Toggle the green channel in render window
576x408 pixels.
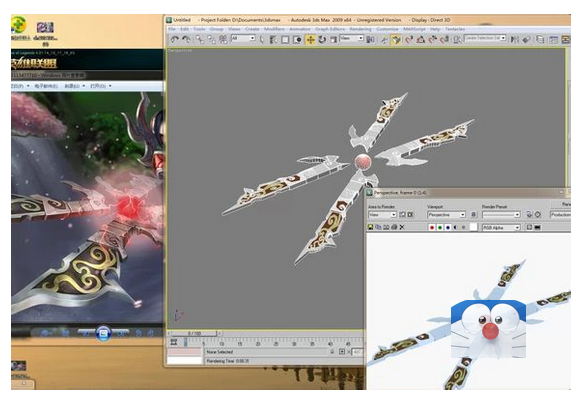click(x=440, y=228)
